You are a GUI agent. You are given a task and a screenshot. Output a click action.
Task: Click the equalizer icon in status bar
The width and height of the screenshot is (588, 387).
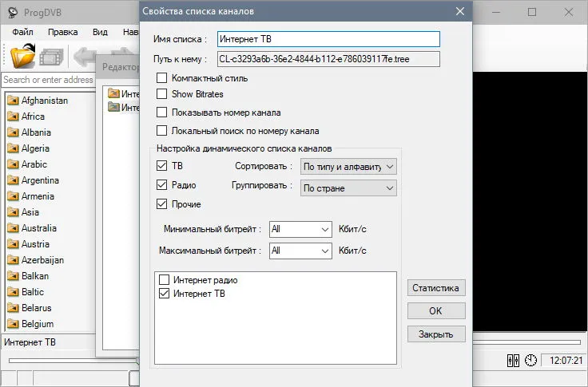click(513, 361)
